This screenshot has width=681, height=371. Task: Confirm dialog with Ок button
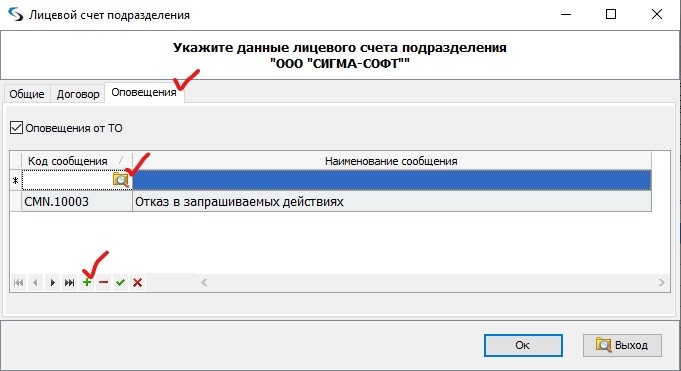[523, 345]
